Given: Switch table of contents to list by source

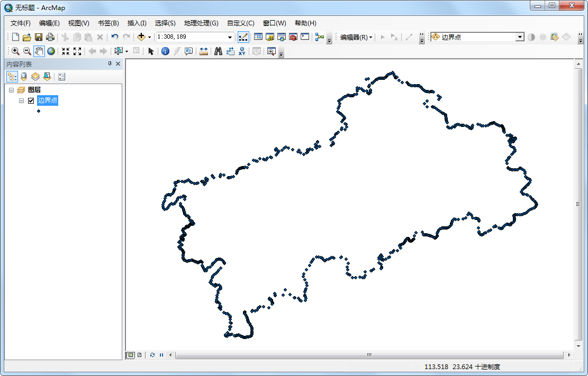Looking at the screenshot, I should (23, 76).
